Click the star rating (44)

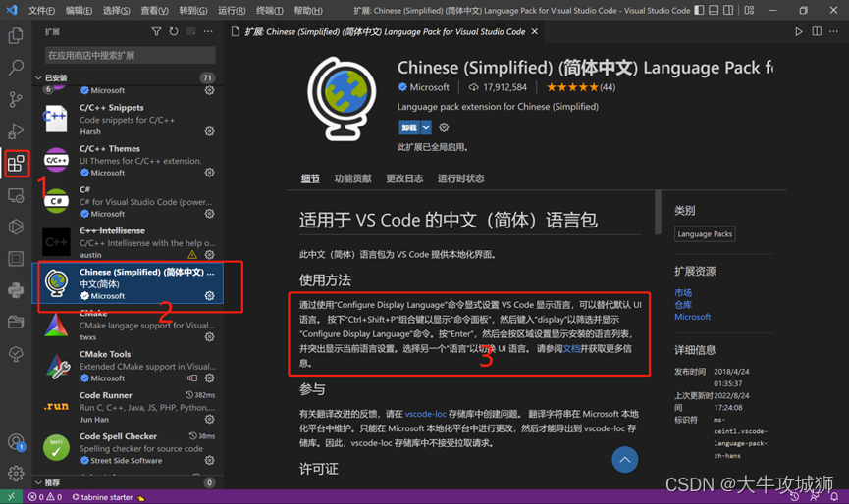[x=580, y=87]
